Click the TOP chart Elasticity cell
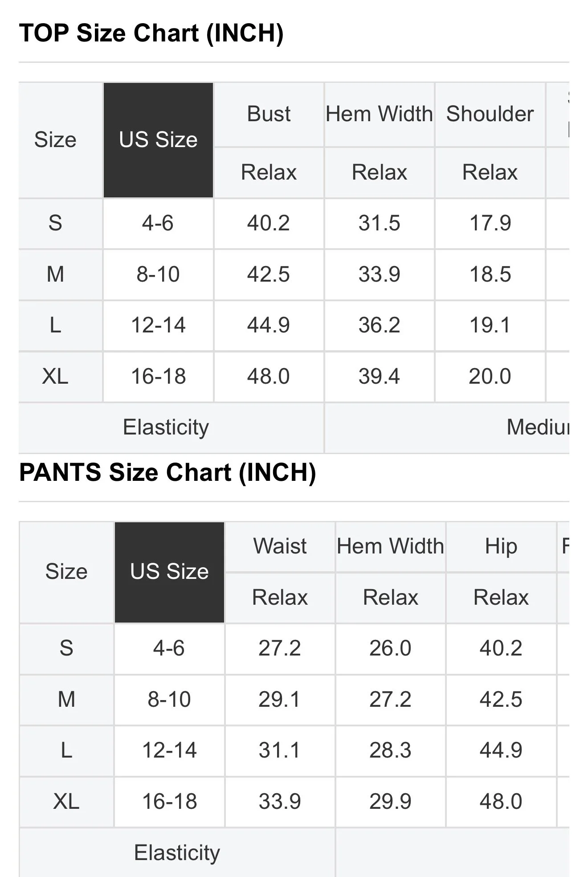This screenshot has height=877, width=588. tap(166, 427)
